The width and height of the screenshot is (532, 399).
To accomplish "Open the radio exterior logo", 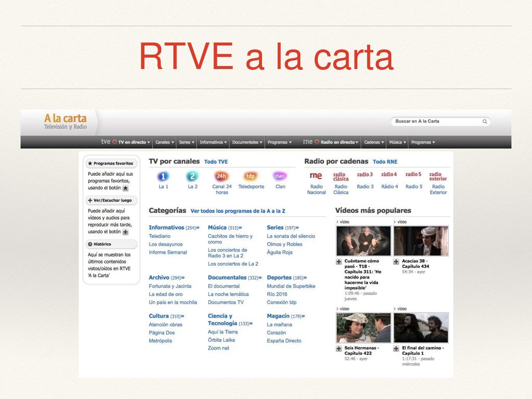I will pos(438,177).
